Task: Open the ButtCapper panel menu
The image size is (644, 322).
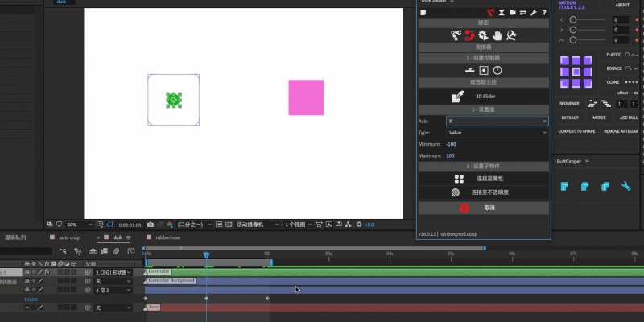Action: point(587,162)
